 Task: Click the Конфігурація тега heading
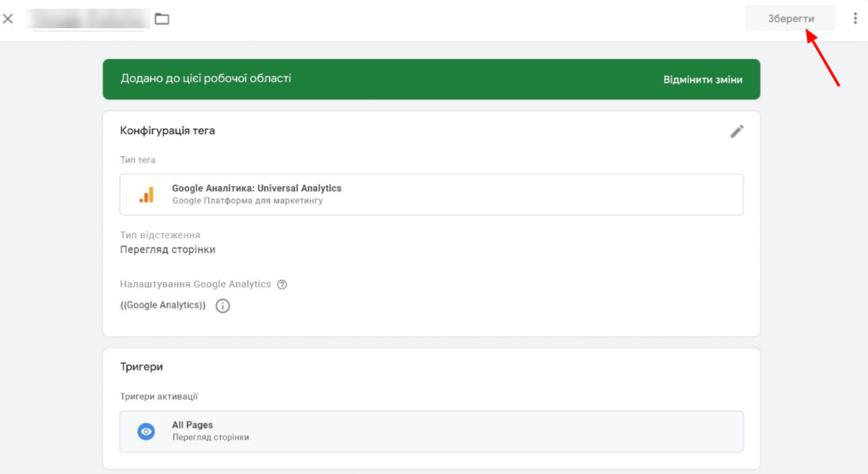[167, 131]
